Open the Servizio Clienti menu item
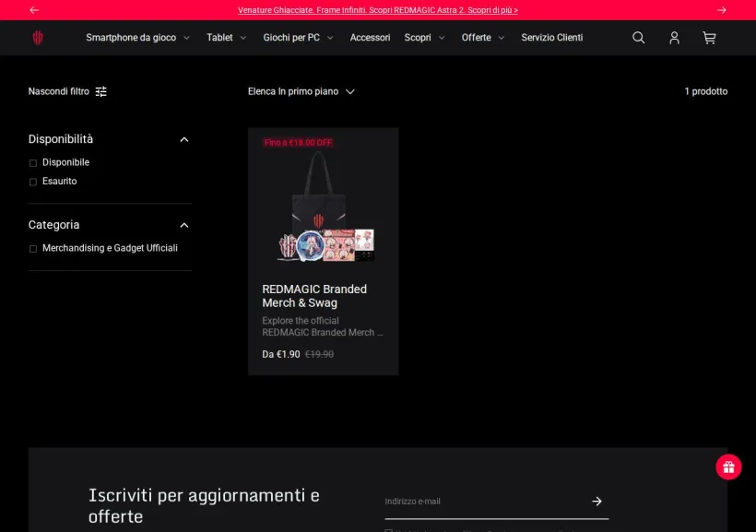This screenshot has width=756, height=532. (551, 38)
